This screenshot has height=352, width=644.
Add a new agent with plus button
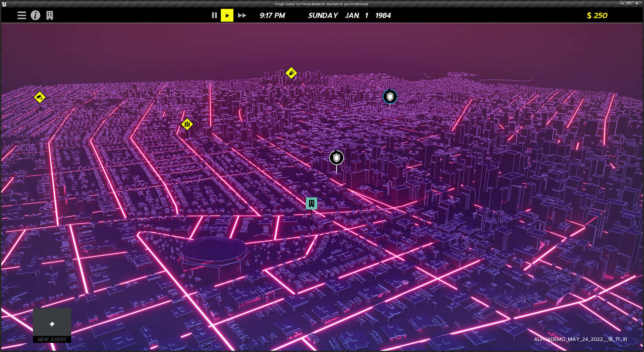coord(52,324)
